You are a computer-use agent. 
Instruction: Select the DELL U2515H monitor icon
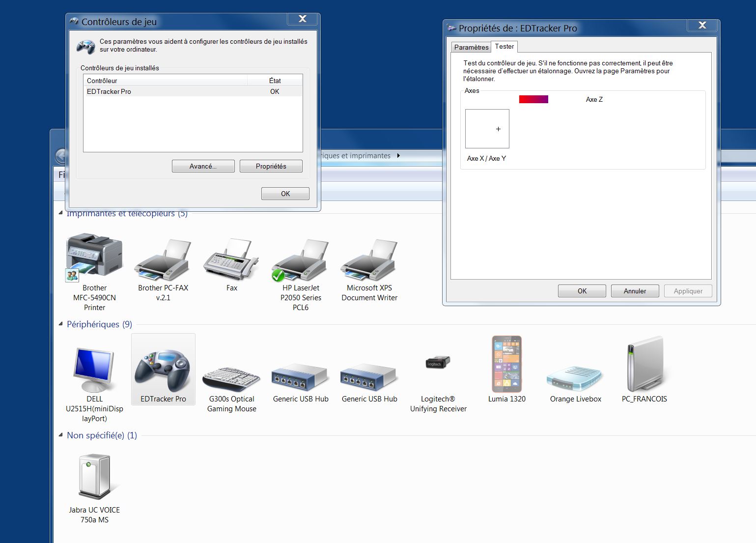tap(94, 370)
